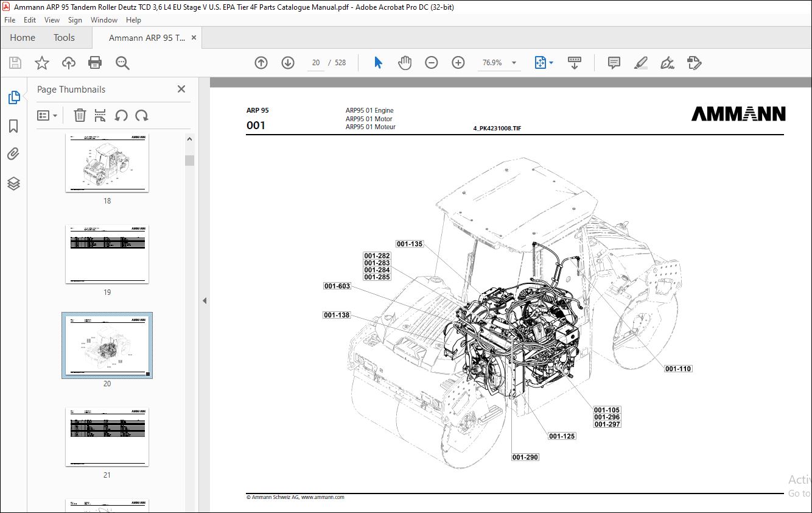This screenshot has width=812, height=513.
Task: Click part label 001-290
Action: 525,457
